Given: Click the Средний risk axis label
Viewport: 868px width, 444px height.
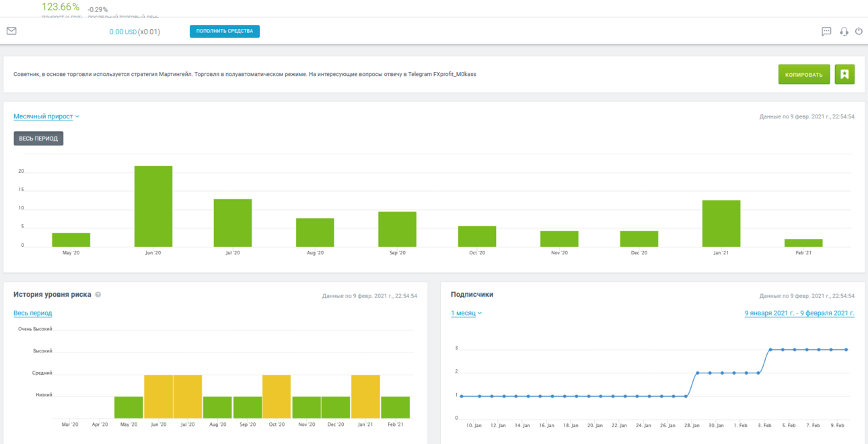Looking at the screenshot, I should tap(42, 373).
